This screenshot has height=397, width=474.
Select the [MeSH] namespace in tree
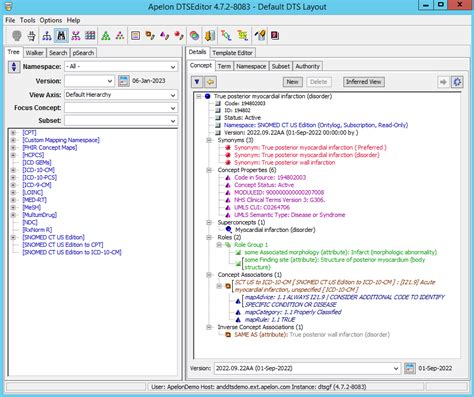[x=32, y=207]
